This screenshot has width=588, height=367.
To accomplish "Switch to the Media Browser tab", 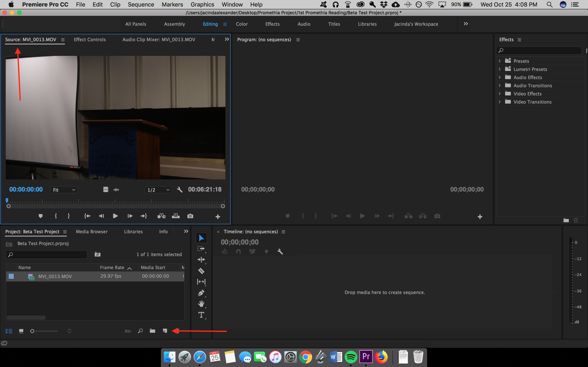I will (92, 232).
